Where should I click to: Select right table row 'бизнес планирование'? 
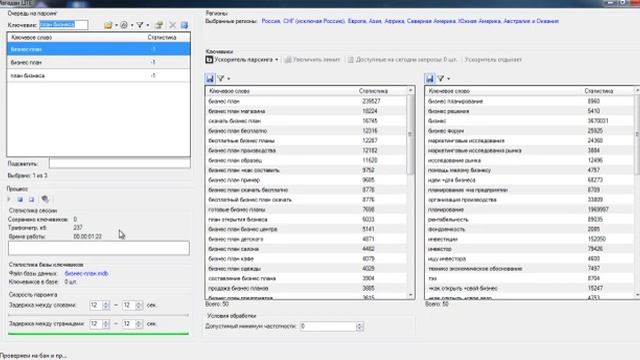click(x=530, y=101)
